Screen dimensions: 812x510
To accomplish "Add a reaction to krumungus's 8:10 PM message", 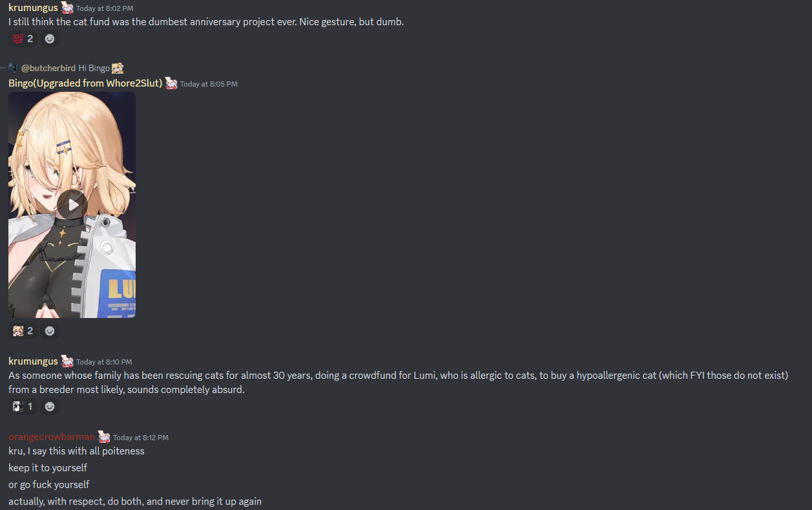I will (x=50, y=407).
